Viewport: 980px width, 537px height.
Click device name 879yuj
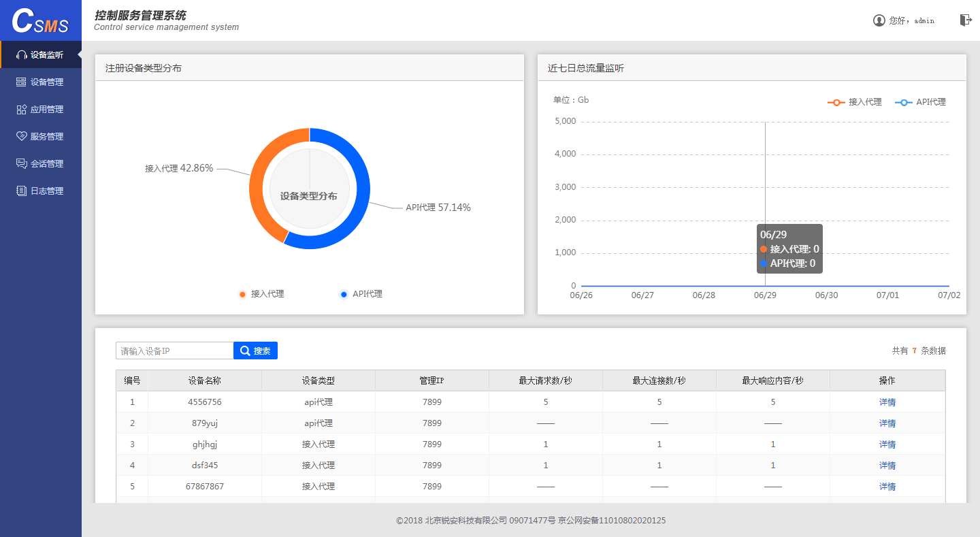click(205, 423)
